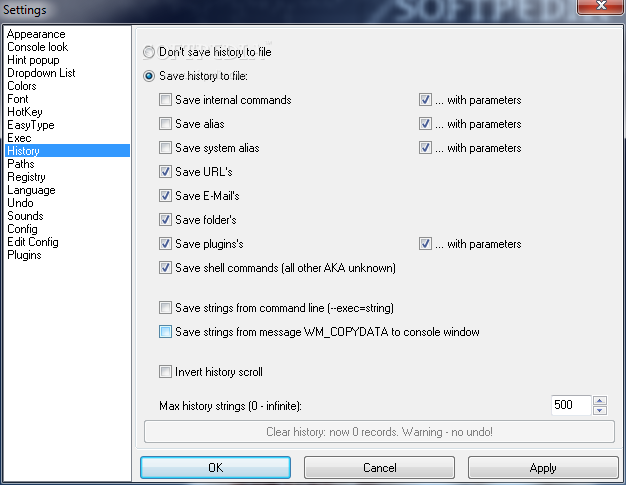The image size is (626, 485).
Task: Open the Registry settings page
Action: [67, 176]
